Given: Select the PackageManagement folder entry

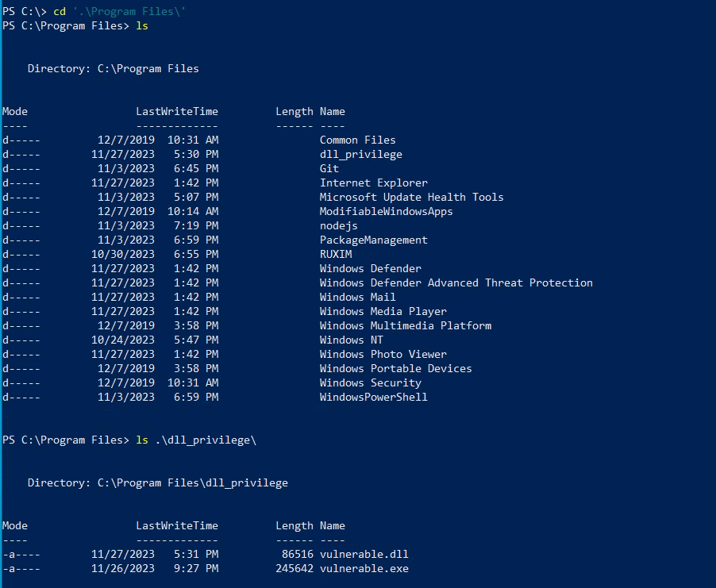Looking at the screenshot, I should click(x=373, y=240).
